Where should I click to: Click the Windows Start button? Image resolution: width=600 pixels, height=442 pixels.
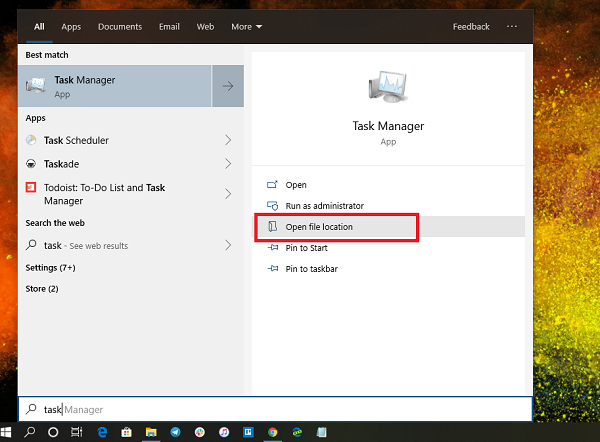click(8, 432)
